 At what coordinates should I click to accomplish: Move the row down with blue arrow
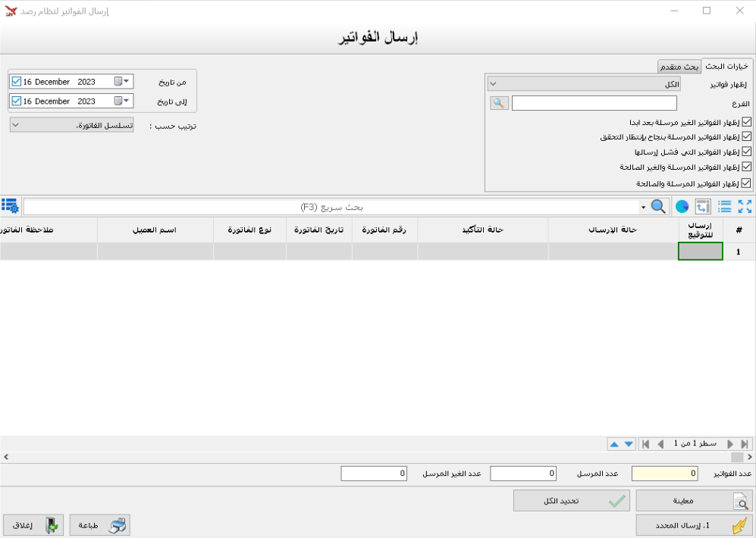click(629, 444)
